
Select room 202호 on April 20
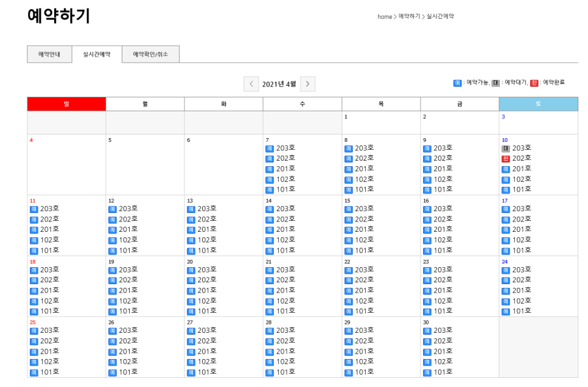point(207,280)
